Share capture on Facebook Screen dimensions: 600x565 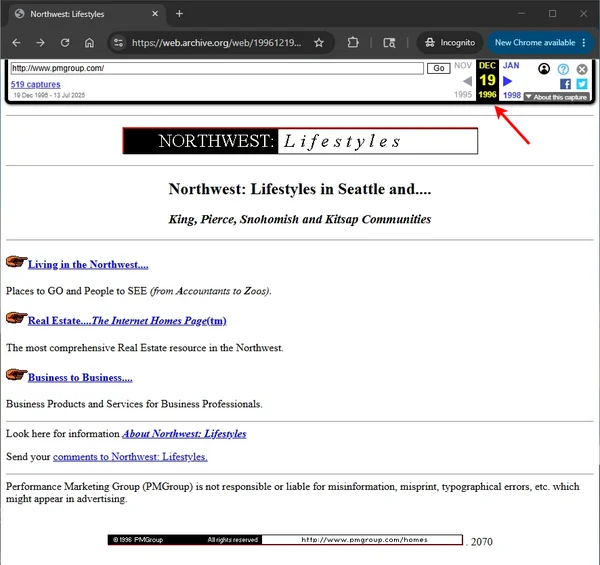[565, 84]
